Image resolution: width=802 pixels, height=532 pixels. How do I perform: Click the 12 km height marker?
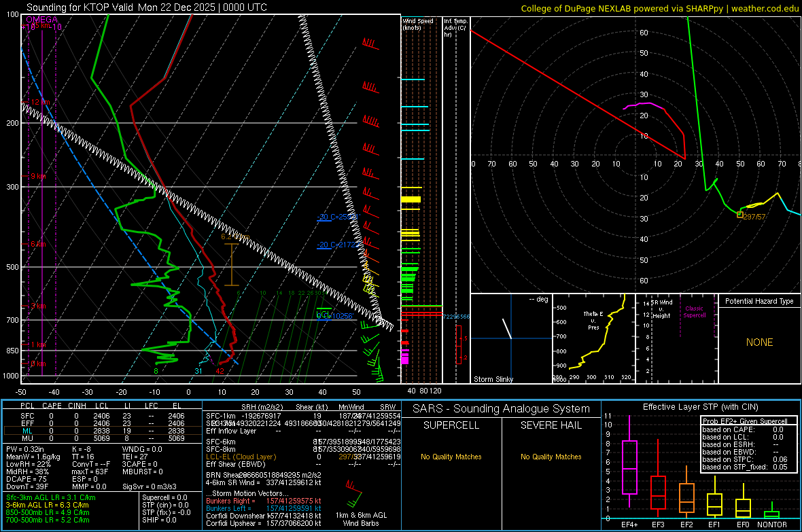point(40,102)
